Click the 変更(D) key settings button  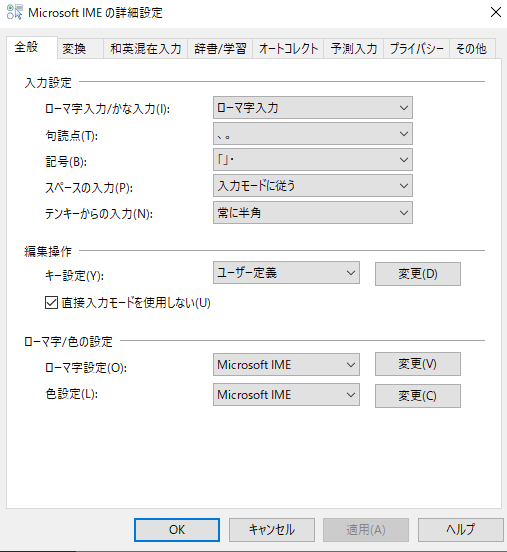pyautogui.click(x=418, y=274)
